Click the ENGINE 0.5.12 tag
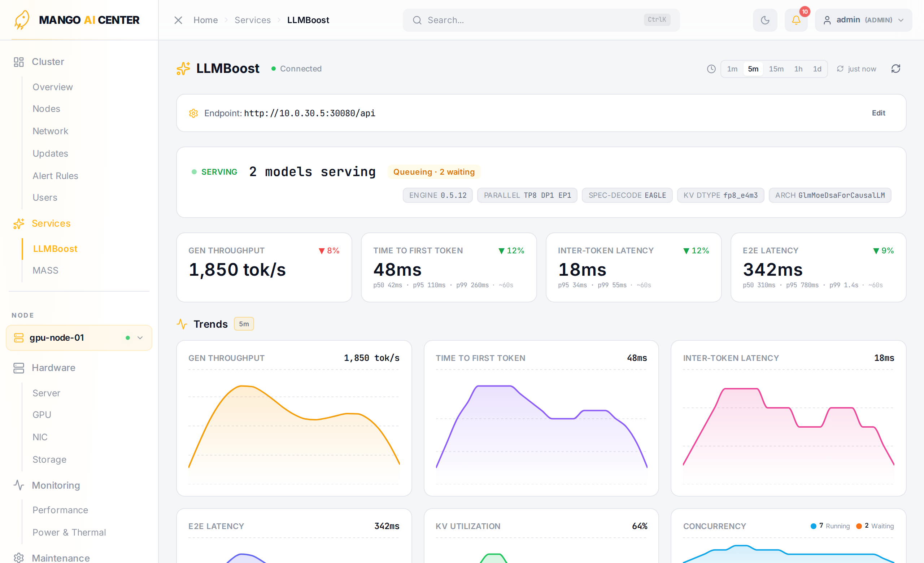Screen dimensions: 924x563 click(437, 195)
